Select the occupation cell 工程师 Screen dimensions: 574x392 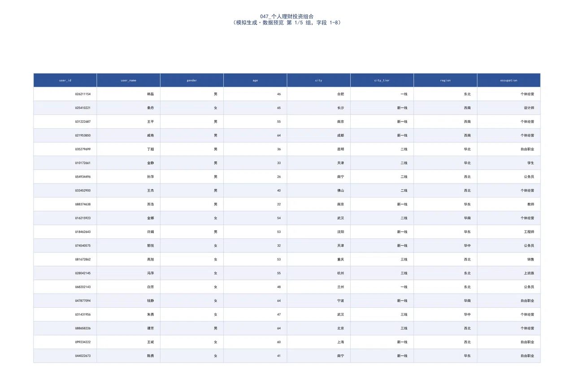pyautogui.click(x=509, y=232)
